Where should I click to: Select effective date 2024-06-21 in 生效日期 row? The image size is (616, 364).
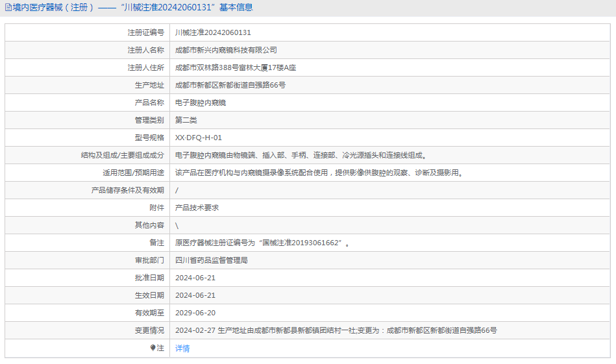(x=195, y=295)
